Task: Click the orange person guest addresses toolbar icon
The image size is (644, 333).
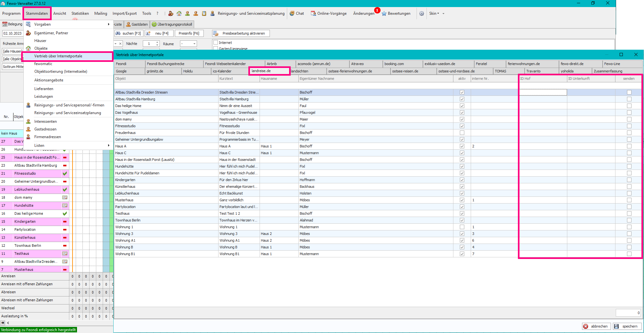Action: click(196, 13)
